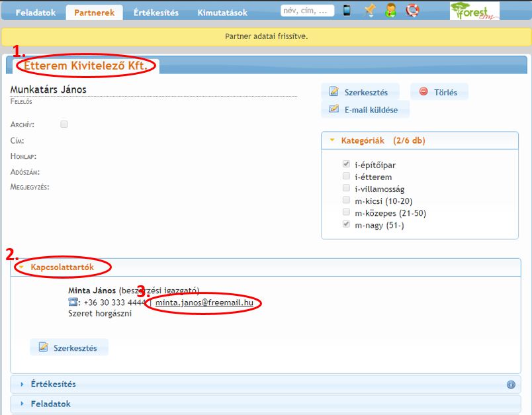The height and width of the screenshot is (415, 532).
Task: Collapse the Kapcsolattartók section
Action: 62,267
